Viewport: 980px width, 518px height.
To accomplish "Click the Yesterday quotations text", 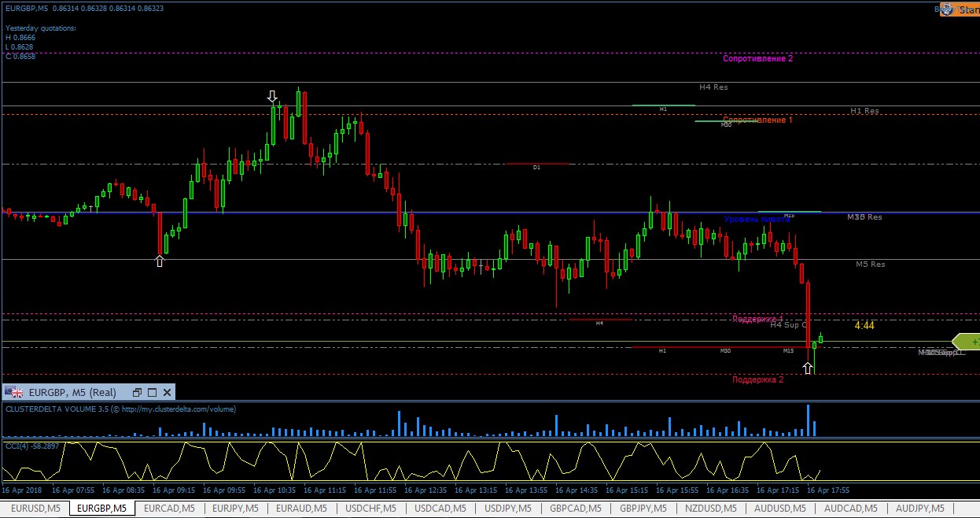I will coord(41,28).
